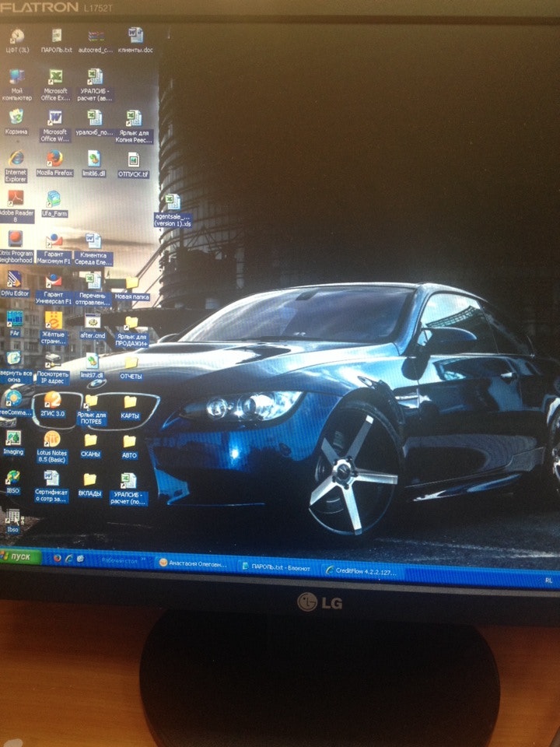
Task: Launch the FreeCommander desktop shortcut
Action: (14, 402)
